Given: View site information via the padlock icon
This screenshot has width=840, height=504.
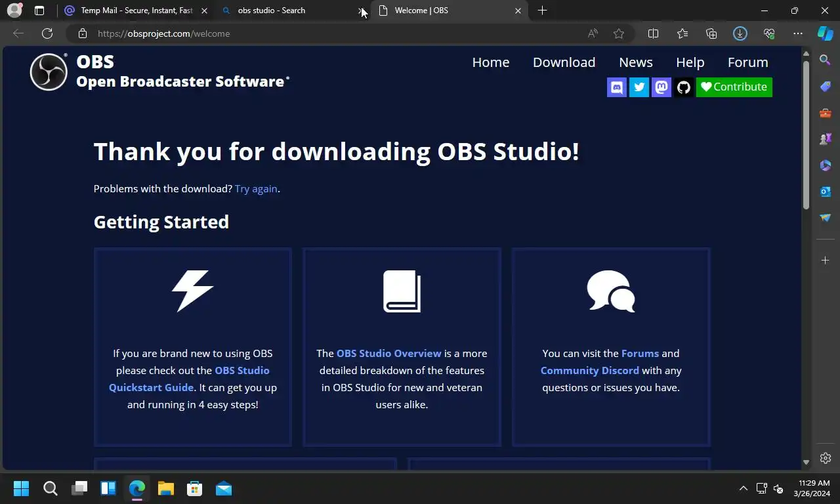Looking at the screenshot, I should (x=82, y=33).
